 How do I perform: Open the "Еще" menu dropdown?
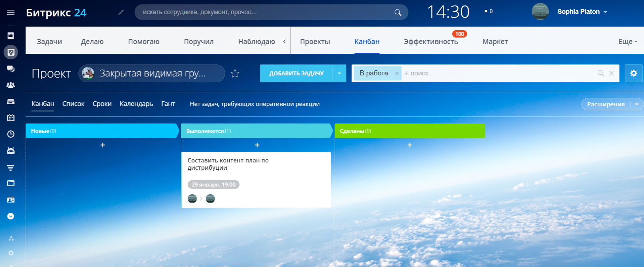pyautogui.click(x=628, y=42)
